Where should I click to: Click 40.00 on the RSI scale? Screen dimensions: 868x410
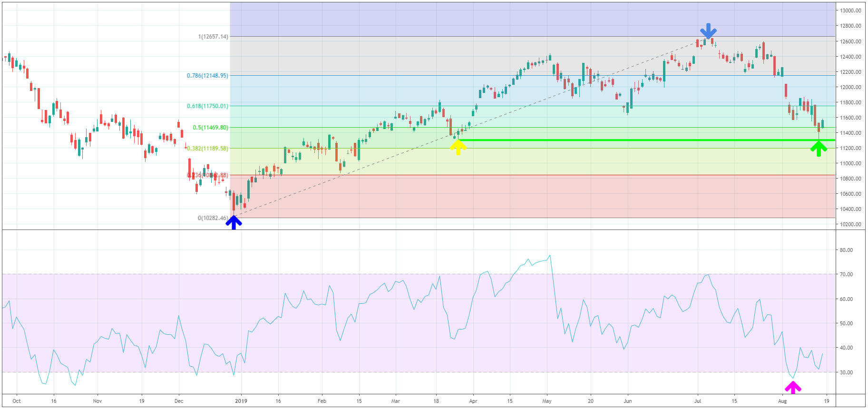(846, 348)
